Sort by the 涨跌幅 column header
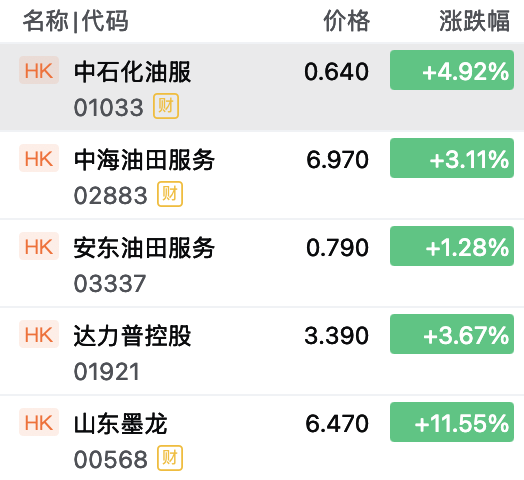The image size is (524, 480). coord(474,21)
